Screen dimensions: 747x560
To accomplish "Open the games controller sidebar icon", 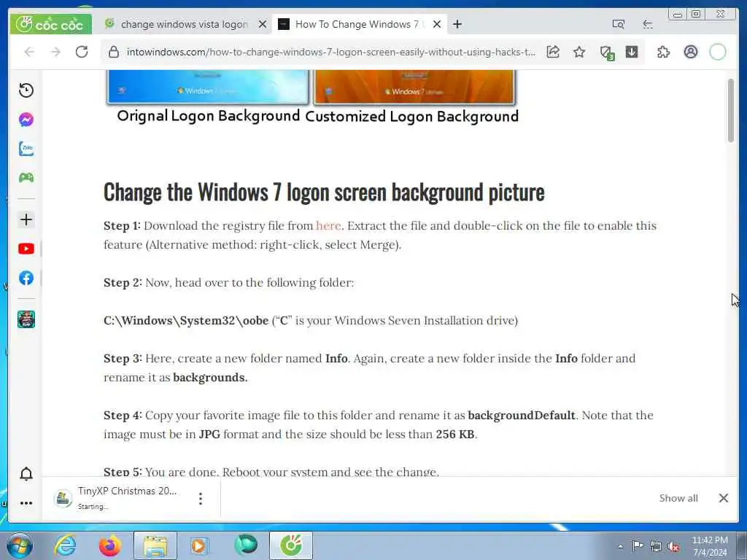I will 26,178.
